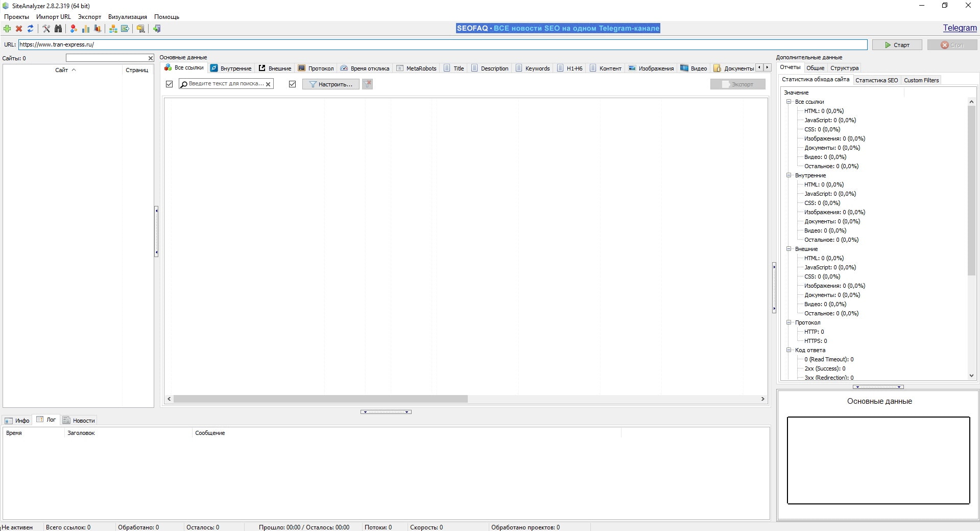Switch to the H1-H6 tab
This screenshot has height=531, width=980.
[x=569, y=68]
